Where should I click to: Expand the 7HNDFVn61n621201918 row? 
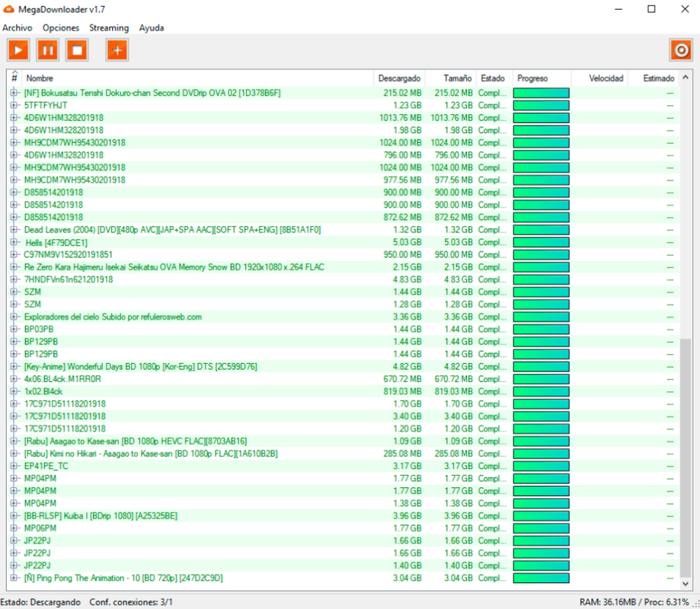(x=14, y=279)
